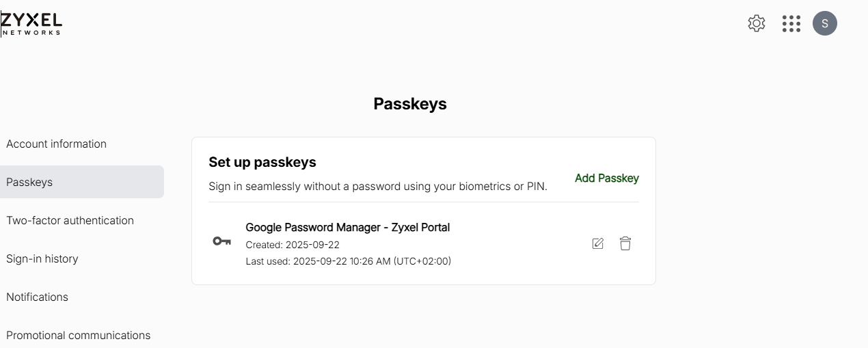This screenshot has height=348, width=868.
Task: Go to Two-factor authentication settings
Action: pos(70,220)
